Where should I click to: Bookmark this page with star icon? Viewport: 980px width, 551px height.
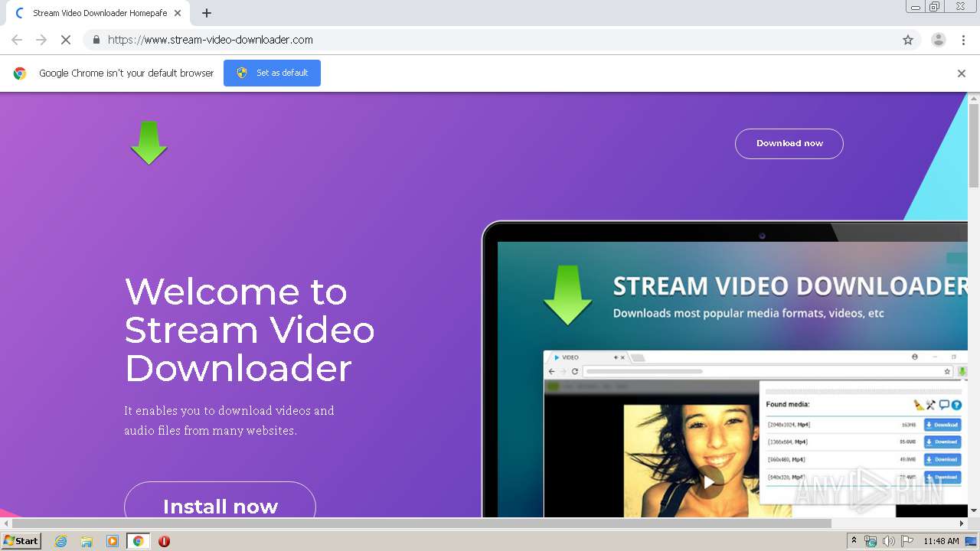908,40
